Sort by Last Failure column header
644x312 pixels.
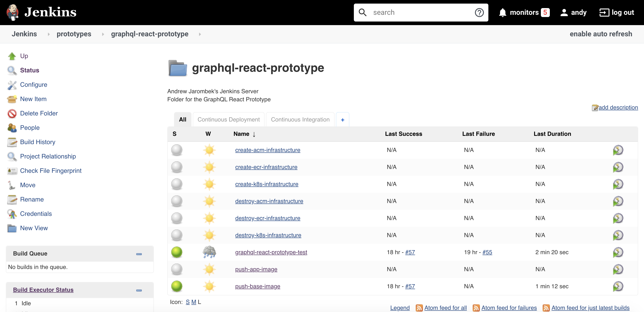478,134
